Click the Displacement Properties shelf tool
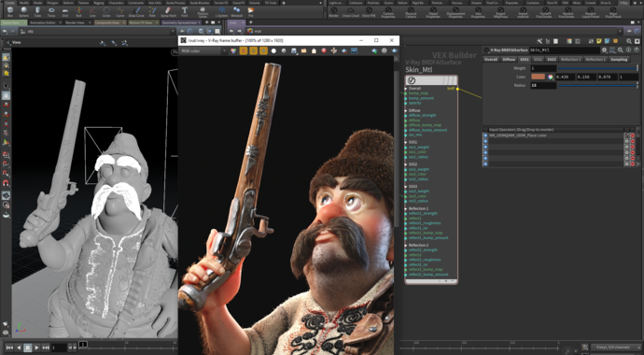 (x=455, y=12)
